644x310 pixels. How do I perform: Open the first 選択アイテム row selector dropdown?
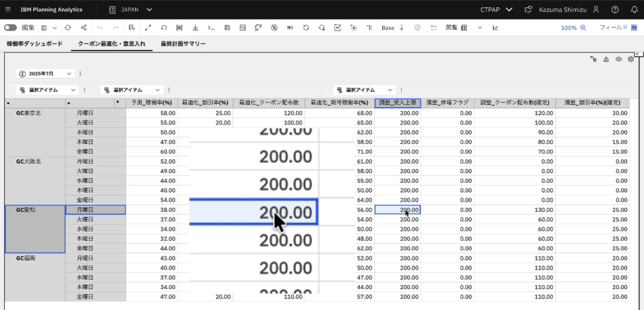tap(47, 90)
